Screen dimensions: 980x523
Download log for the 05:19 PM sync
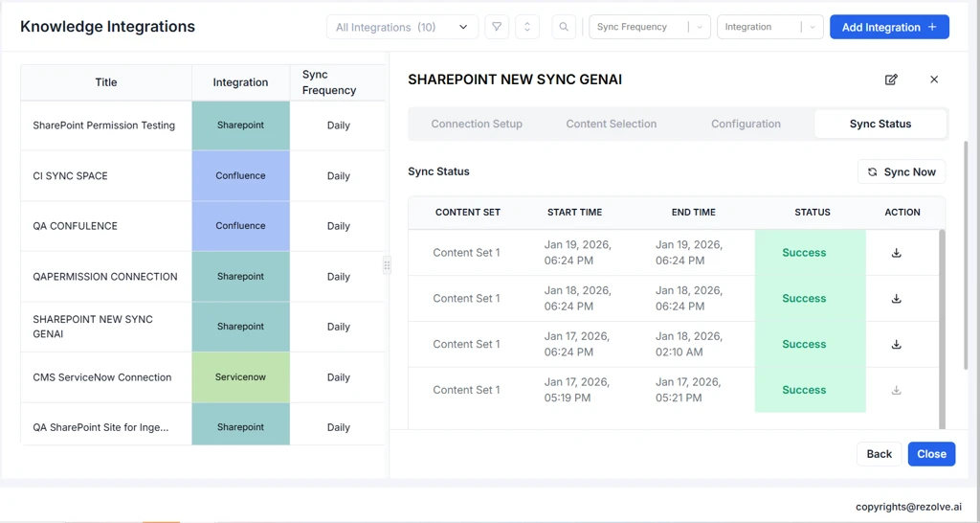[897, 390]
